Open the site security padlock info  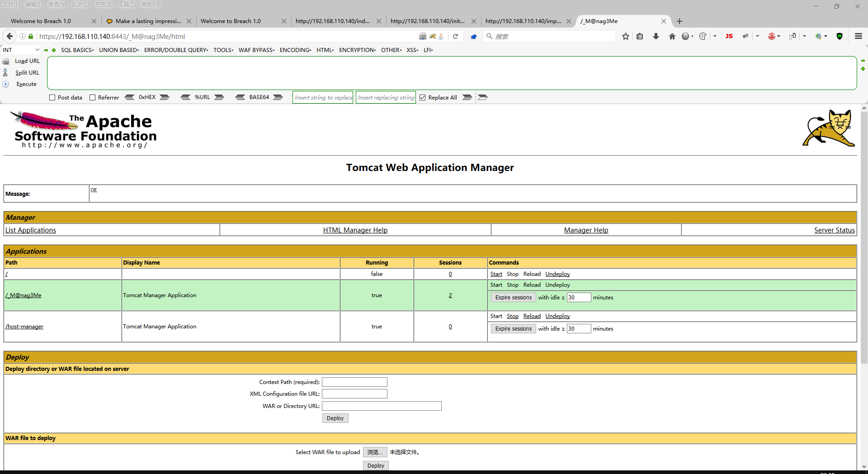tap(31, 36)
